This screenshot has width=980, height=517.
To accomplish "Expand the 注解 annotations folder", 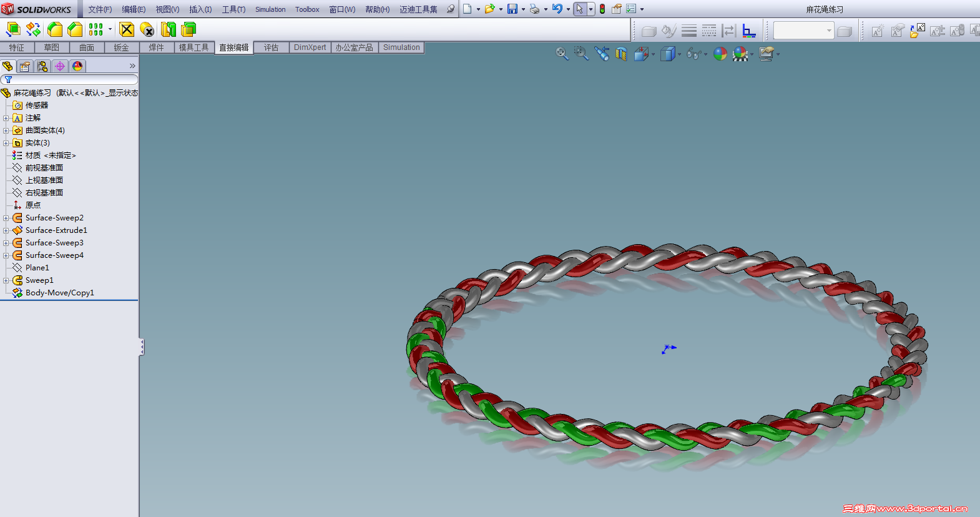I will coord(6,118).
